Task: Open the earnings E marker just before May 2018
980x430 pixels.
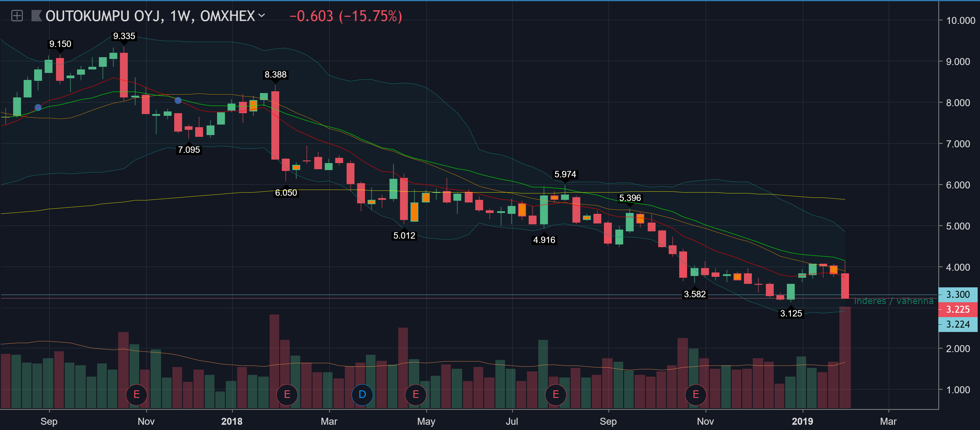Action: 415,394
